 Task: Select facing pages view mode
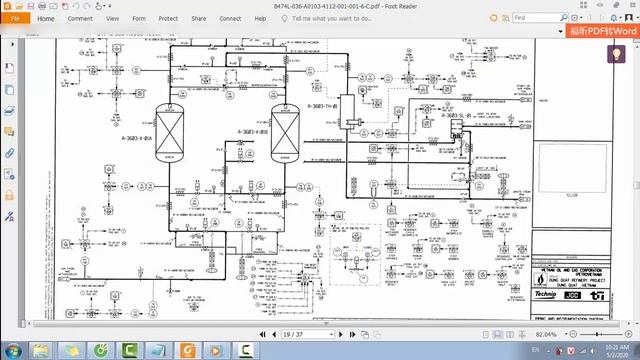(510, 335)
